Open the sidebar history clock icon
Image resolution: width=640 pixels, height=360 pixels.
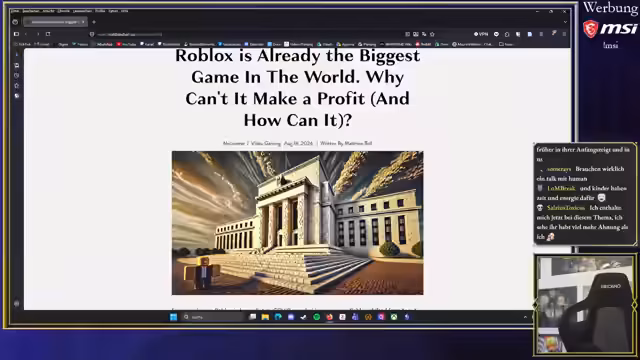16,76
